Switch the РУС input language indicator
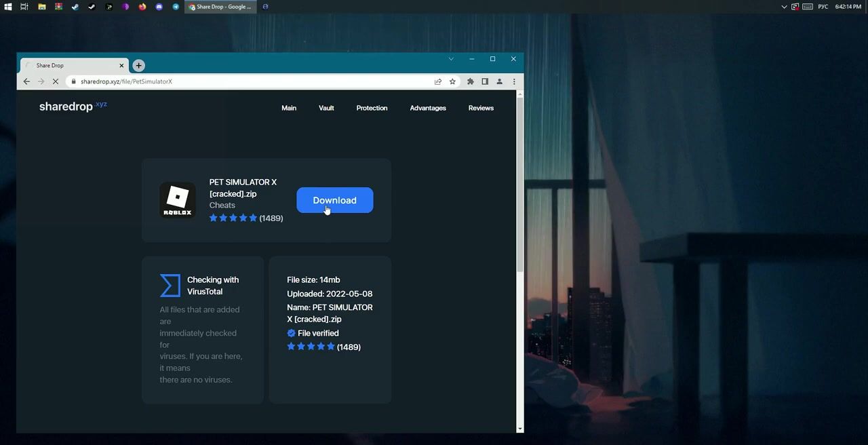 (x=823, y=7)
